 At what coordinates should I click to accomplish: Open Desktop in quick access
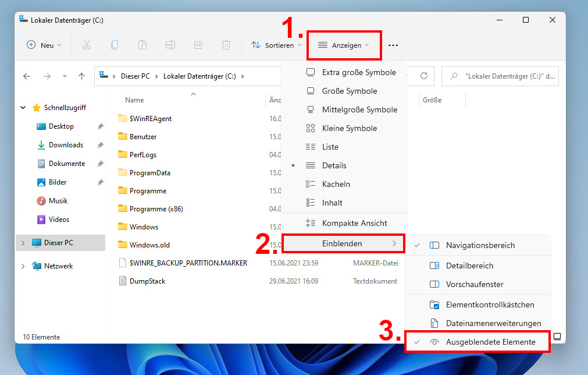point(61,126)
